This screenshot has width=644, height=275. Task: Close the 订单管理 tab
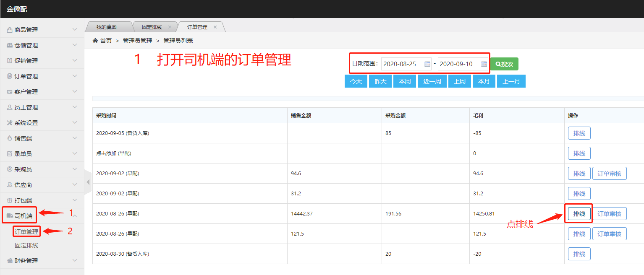coord(215,27)
